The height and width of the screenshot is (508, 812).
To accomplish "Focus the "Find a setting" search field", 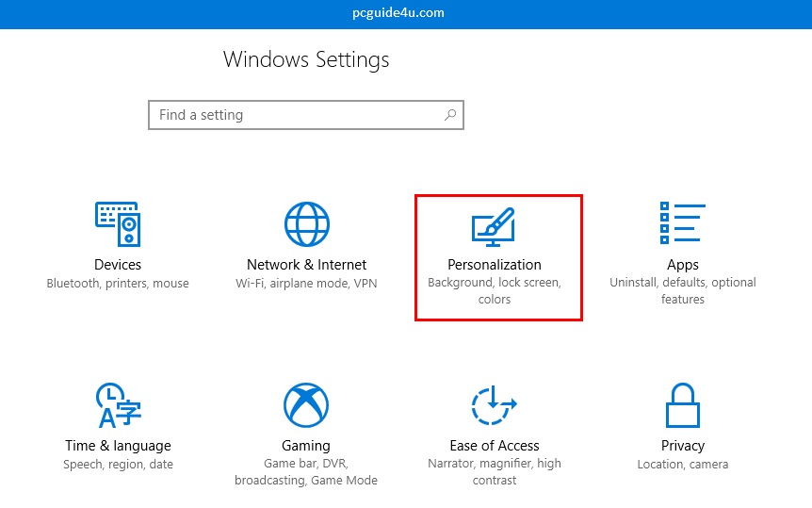I will click(x=297, y=115).
